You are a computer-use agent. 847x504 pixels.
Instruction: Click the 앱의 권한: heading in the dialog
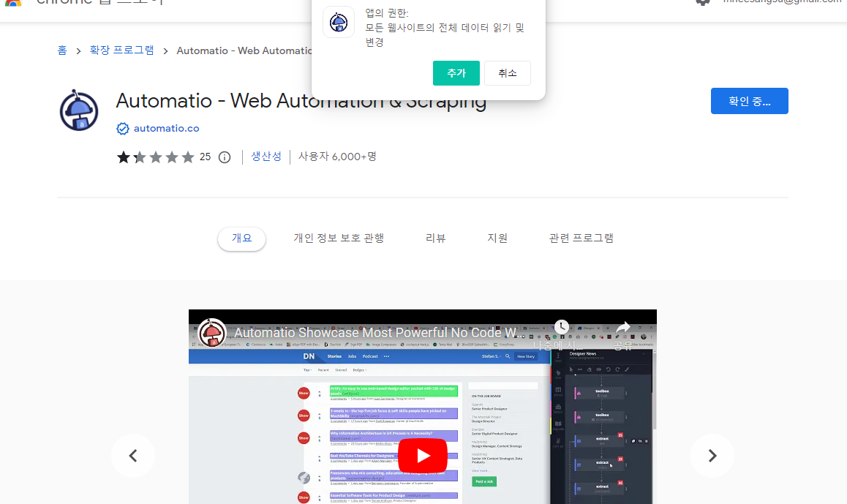(x=387, y=13)
